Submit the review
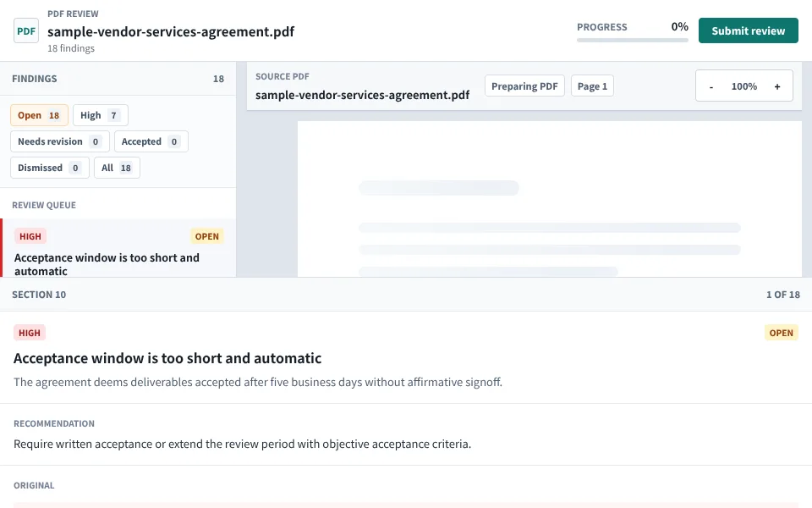Image resolution: width=812 pixels, height=508 pixels. point(748,30)
